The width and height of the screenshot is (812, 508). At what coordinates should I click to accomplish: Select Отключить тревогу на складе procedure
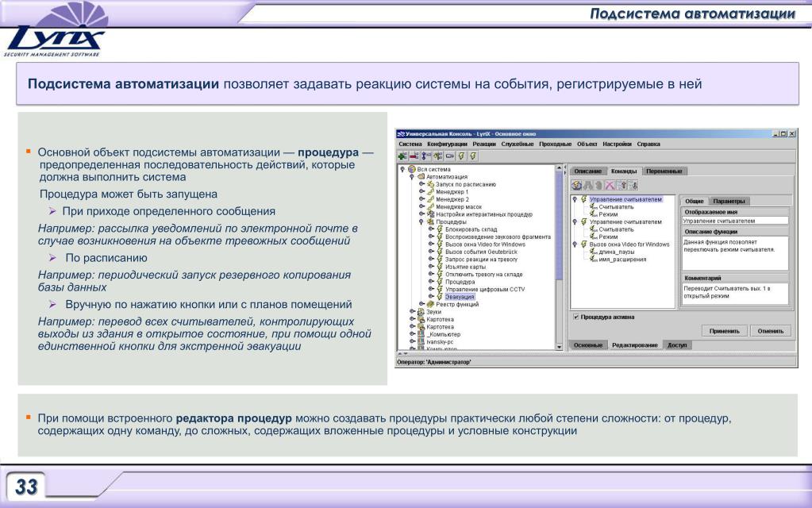click(483, 274)
